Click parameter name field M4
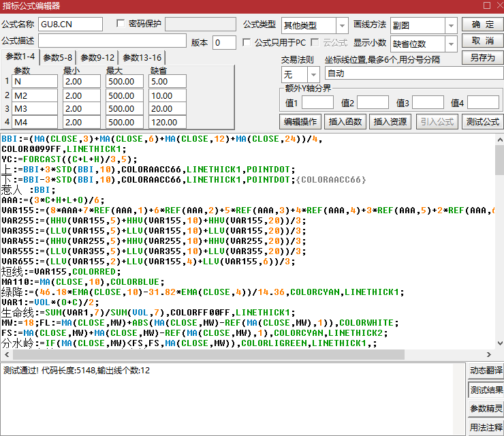Image resolution: width=504 pixels, height=436 pixels. (35, 122)
